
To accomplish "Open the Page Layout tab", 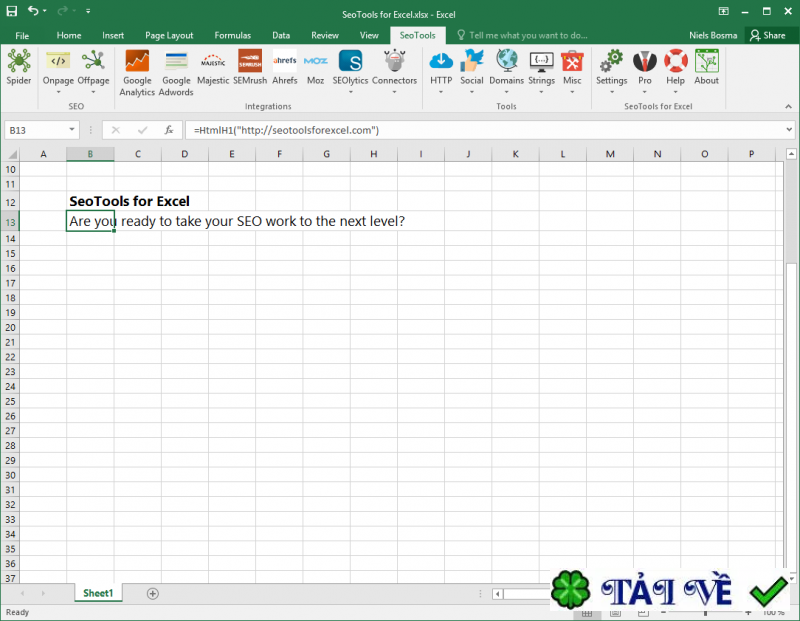I will (x=168, y=34).
